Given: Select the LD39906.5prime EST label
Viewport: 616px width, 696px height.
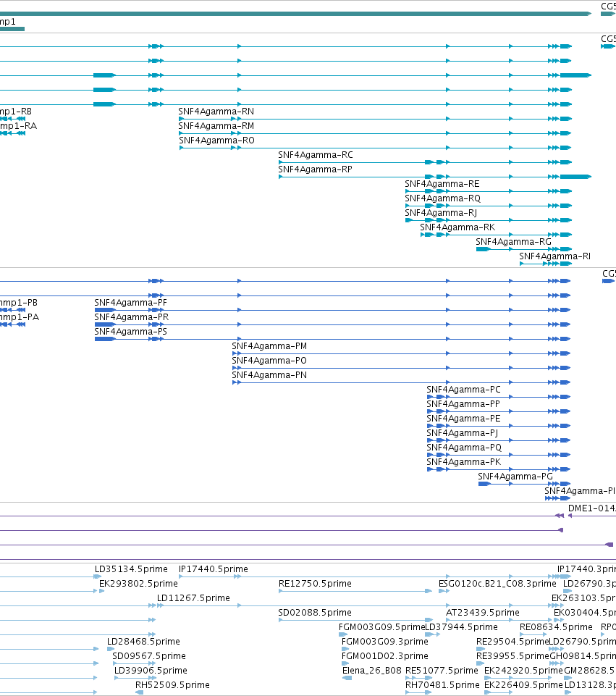Looking at the screenshot, I should pos(151,671).
